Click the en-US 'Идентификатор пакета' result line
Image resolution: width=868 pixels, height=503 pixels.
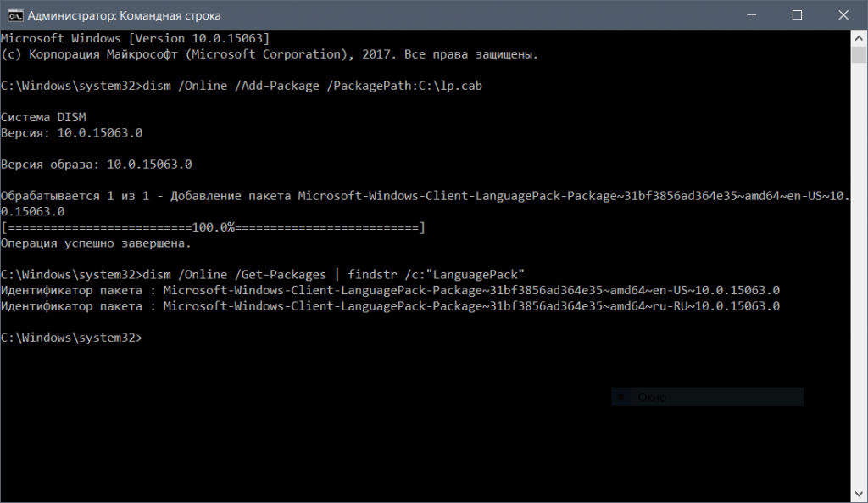[390, 290]
